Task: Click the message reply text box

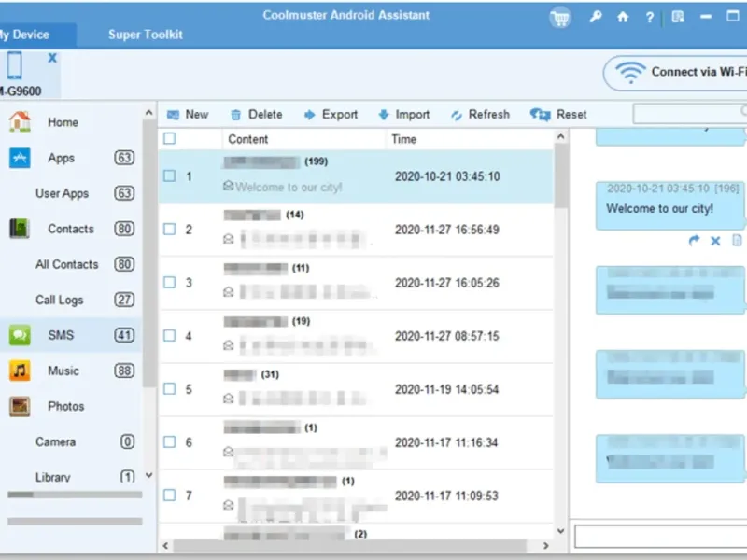Action: click(661, 537)
